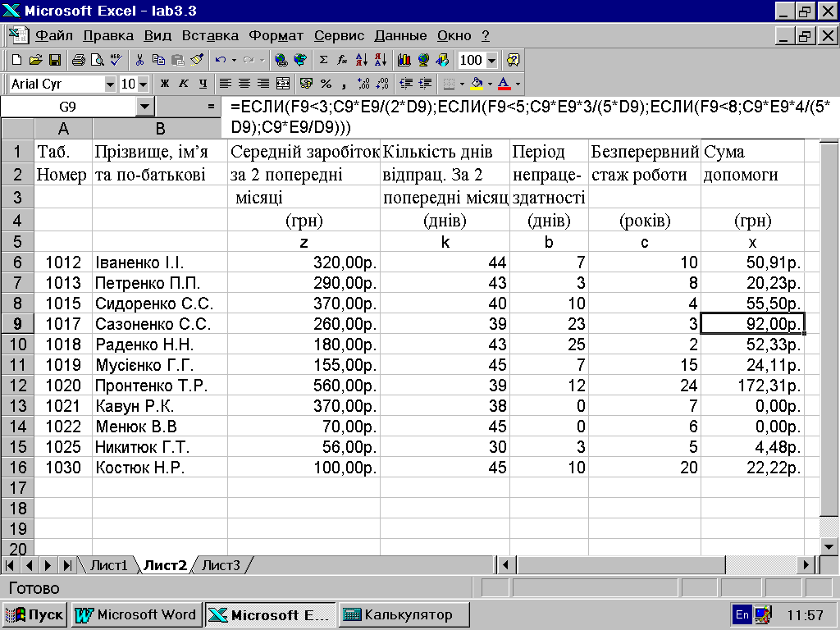This screenshot has height=630, width=840.
Task: Apply comma style
Action: click(345, 84)
